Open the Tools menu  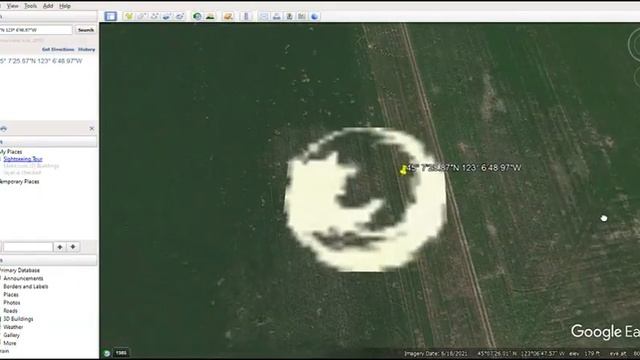tap(30, 6)
